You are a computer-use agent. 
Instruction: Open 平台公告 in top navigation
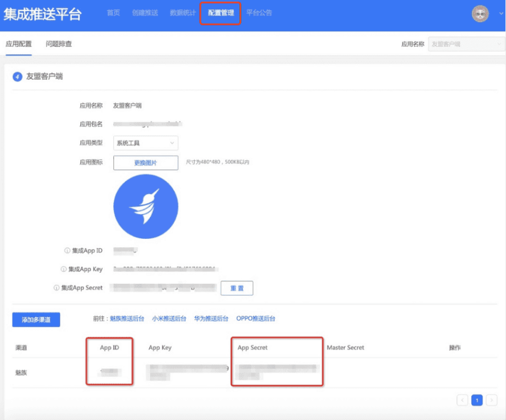coord(259,13)
